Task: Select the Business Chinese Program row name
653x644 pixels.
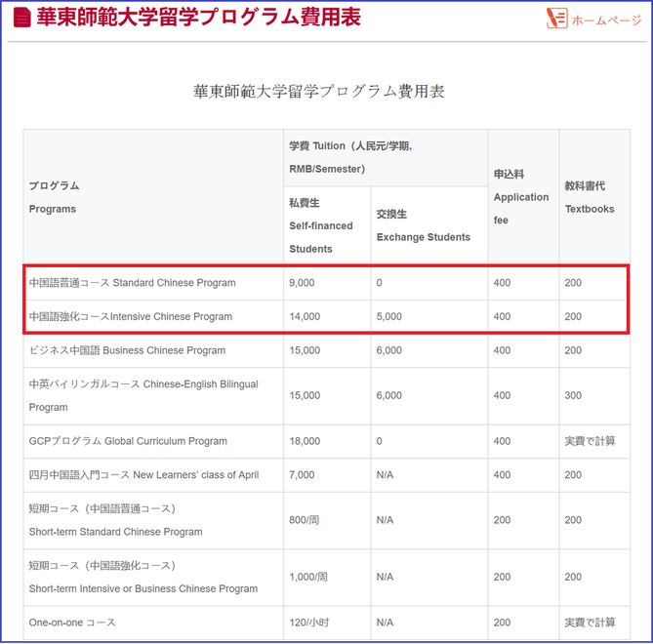Action: click(x=127, y=350)
